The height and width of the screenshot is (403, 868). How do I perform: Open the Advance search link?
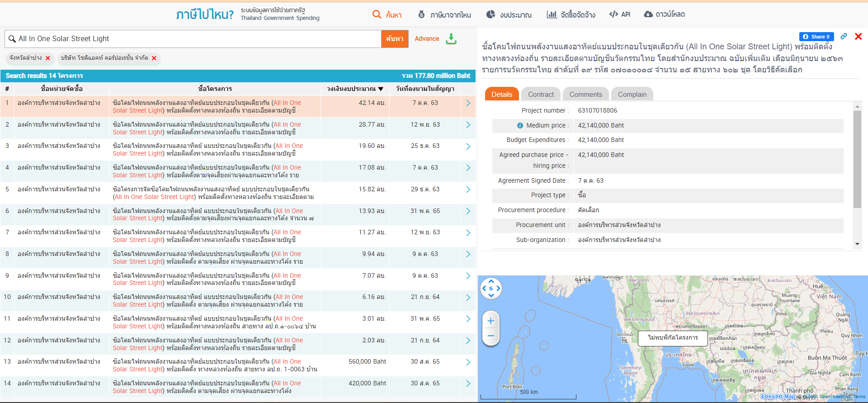pos(427,39)
